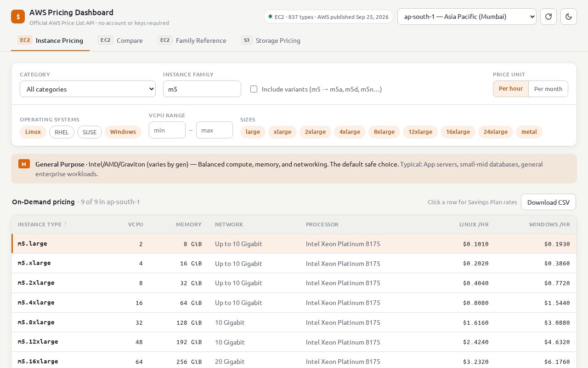
Task: Click the orange dollar logo icon
Action: (x=18, y=17)
